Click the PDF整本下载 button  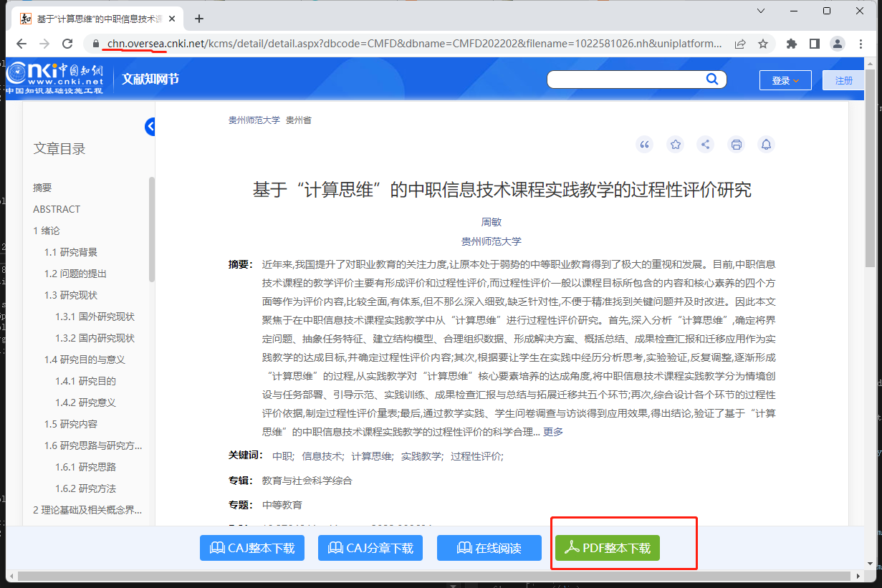(x=607, y=548)
